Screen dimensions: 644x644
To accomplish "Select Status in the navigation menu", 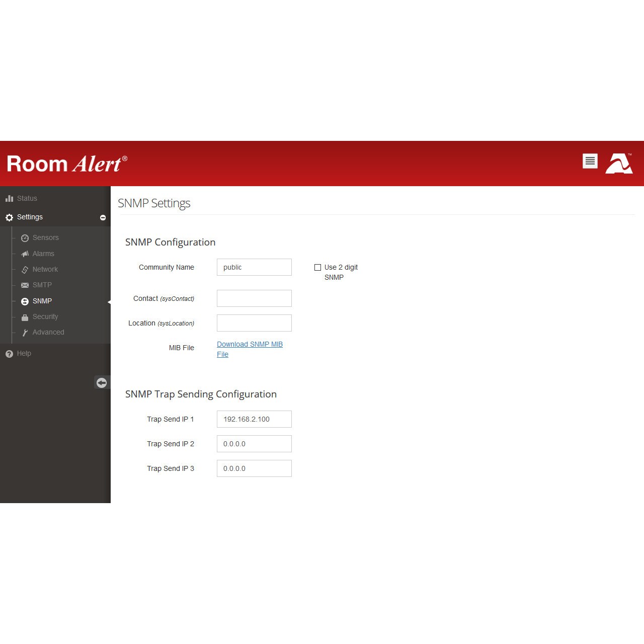I will point(27,198).
